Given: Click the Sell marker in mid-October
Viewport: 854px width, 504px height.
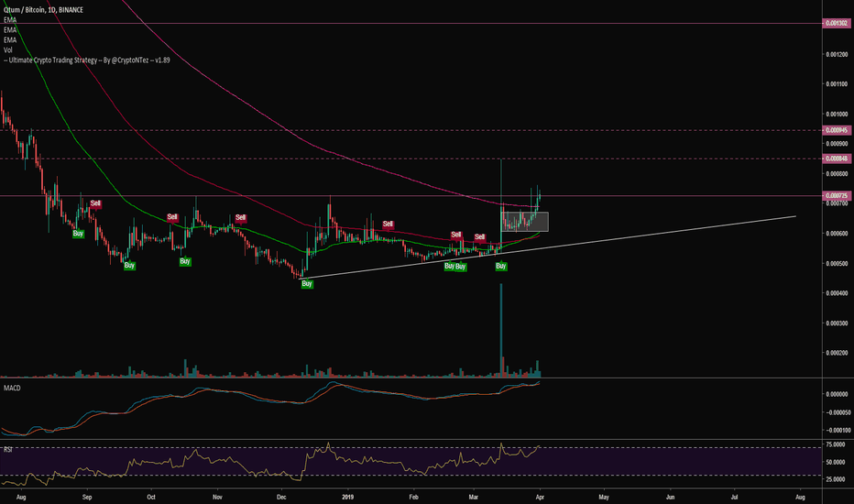Looking at the screenshot, I should [172, 217].
